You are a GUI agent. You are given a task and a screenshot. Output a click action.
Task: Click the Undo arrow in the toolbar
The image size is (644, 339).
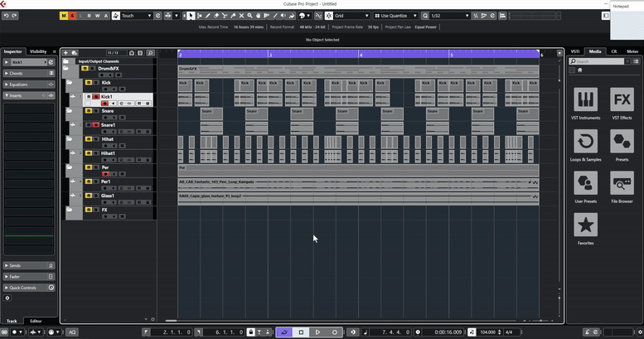pyautogui.click(x=6, y=16)
